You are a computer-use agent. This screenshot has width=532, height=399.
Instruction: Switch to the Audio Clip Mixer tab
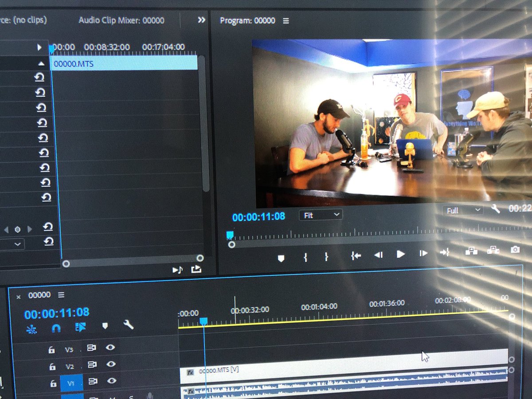pos(121,20)
